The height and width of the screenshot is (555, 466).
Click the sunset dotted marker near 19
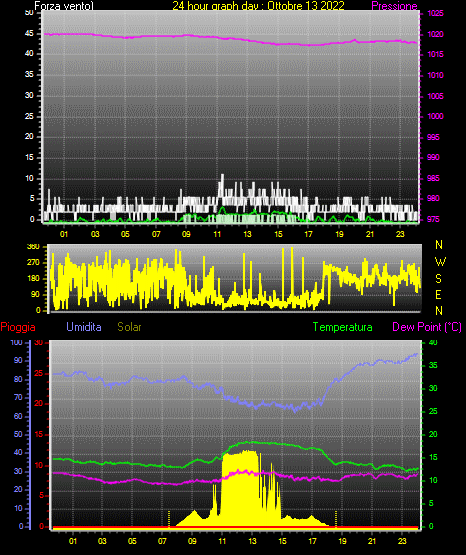336,519
